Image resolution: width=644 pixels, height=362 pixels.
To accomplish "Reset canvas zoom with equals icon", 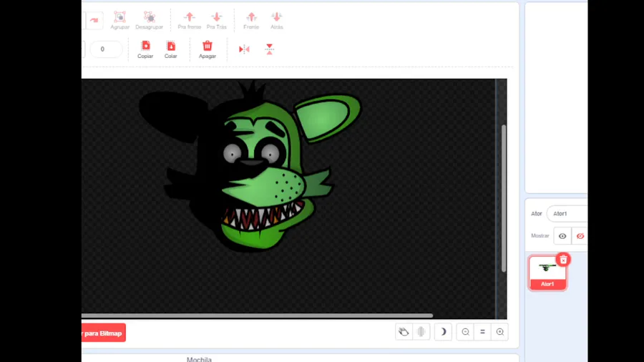I will pos(482,332).
